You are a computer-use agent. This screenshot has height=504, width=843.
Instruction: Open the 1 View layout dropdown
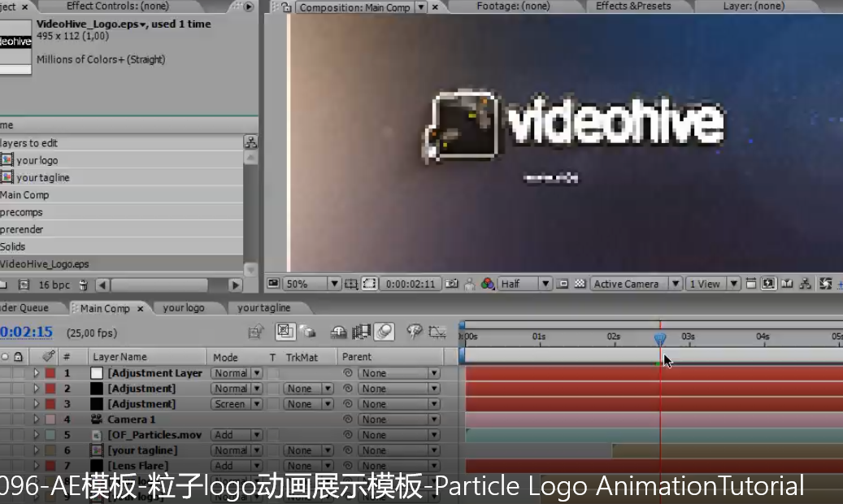[x=713, y=284]
